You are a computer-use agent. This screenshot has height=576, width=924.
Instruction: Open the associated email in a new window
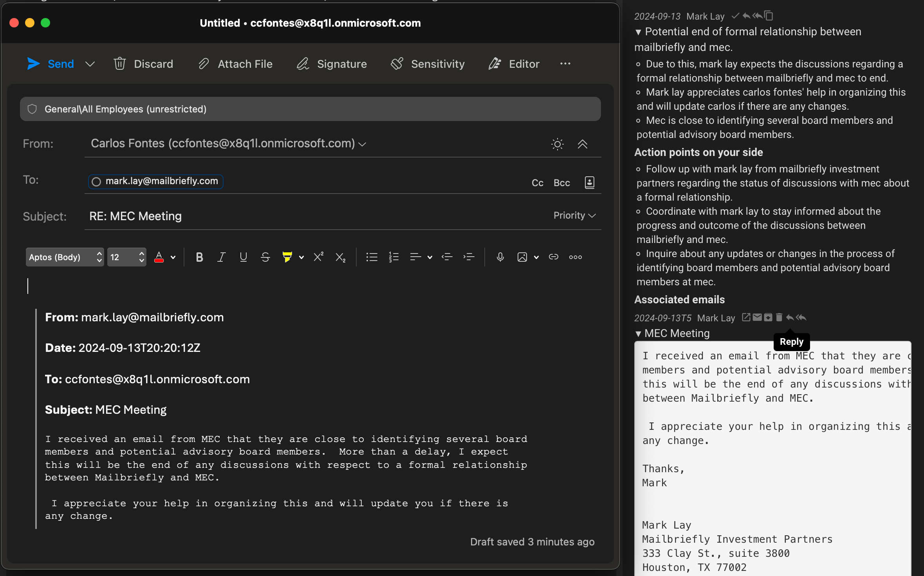point(746,317)
